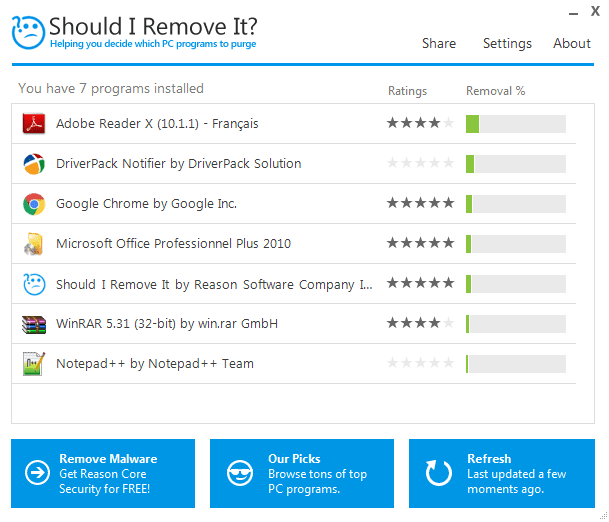Select 'Should I Remove It by Reason Software' entry

click(214, 284)
